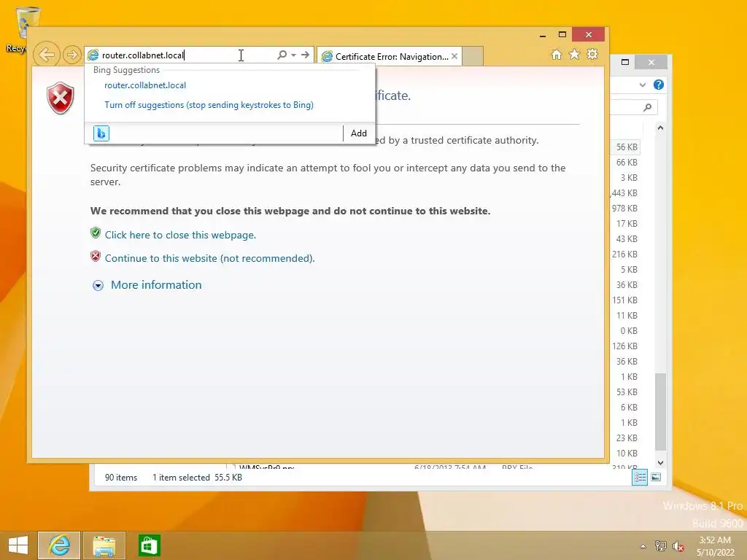Image resolution: width=747 pixels, height=560 pixels.
Task: Click the large red certificate error shield
Action: click(61, 98)
